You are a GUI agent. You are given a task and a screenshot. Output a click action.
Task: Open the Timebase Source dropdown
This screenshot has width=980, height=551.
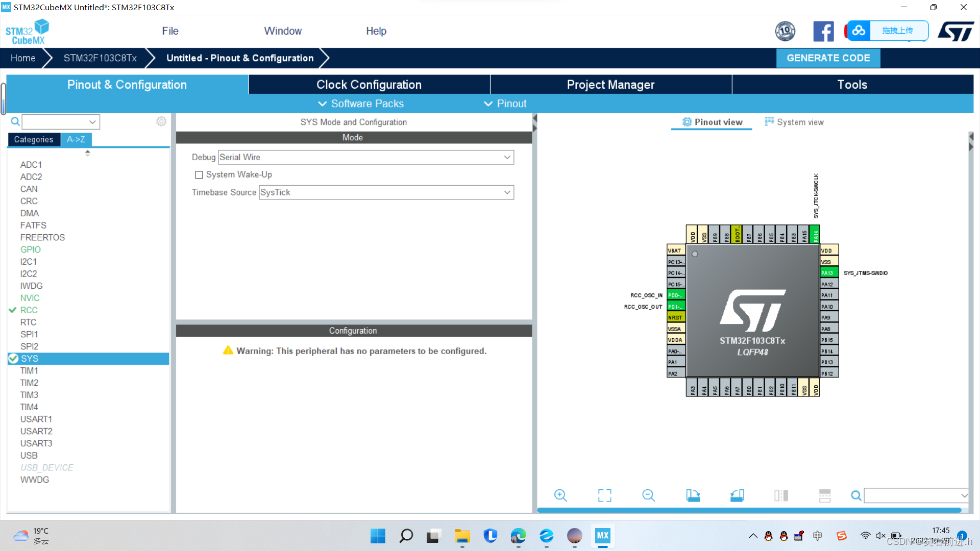507,192
